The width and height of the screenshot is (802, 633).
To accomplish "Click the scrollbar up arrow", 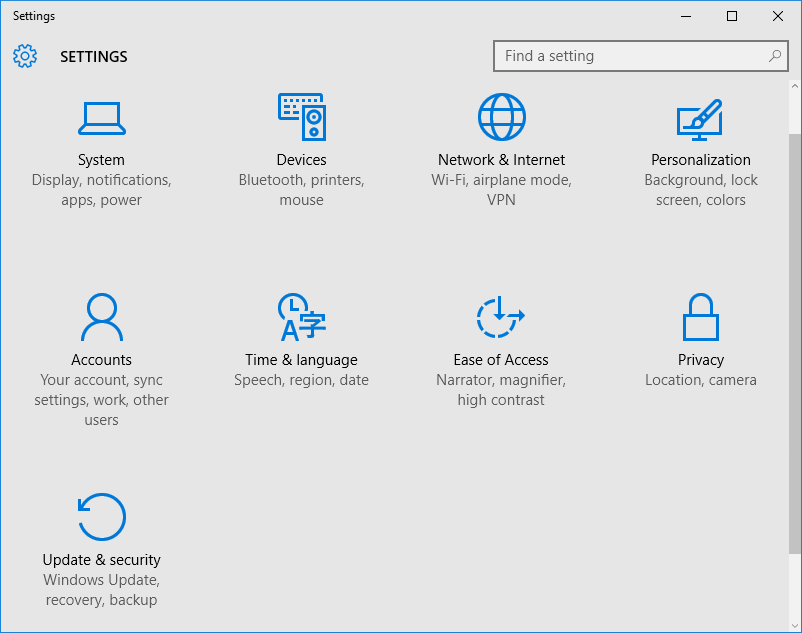I will 795,86.
